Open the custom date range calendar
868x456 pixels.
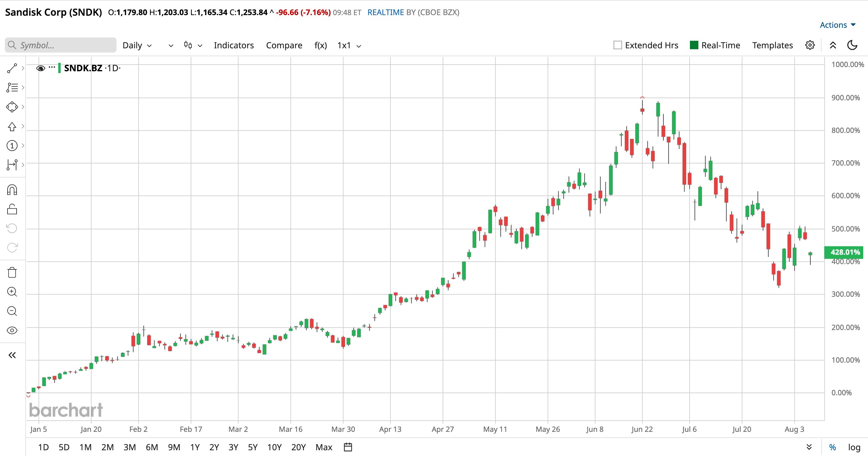(348, 447)
